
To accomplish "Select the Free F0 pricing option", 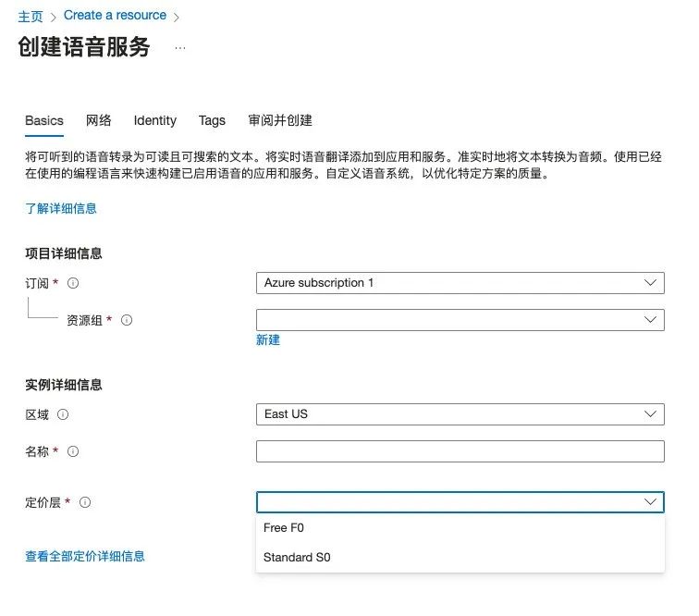I will coord(460,528).
